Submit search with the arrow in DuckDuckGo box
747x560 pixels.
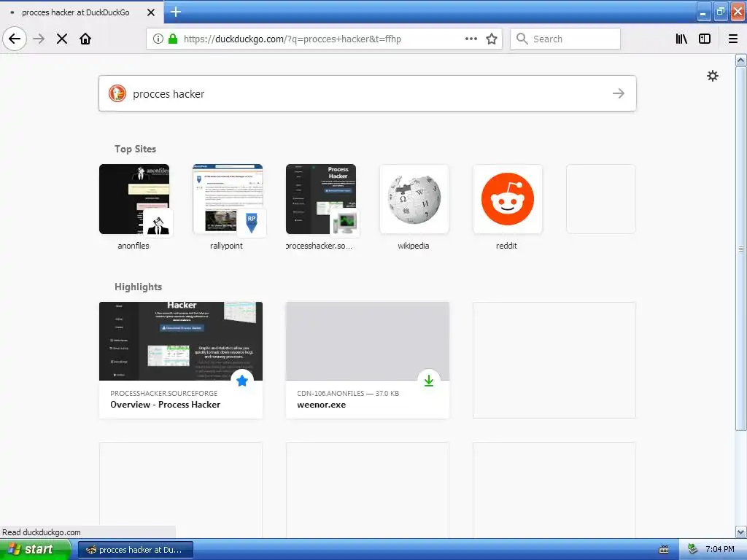(x=619, y=93)
